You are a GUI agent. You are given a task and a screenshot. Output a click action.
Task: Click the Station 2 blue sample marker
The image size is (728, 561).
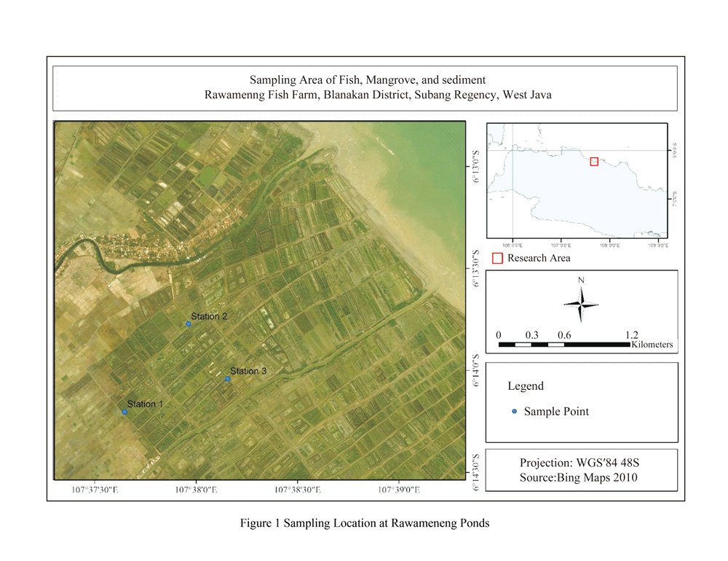pos(189,324)
